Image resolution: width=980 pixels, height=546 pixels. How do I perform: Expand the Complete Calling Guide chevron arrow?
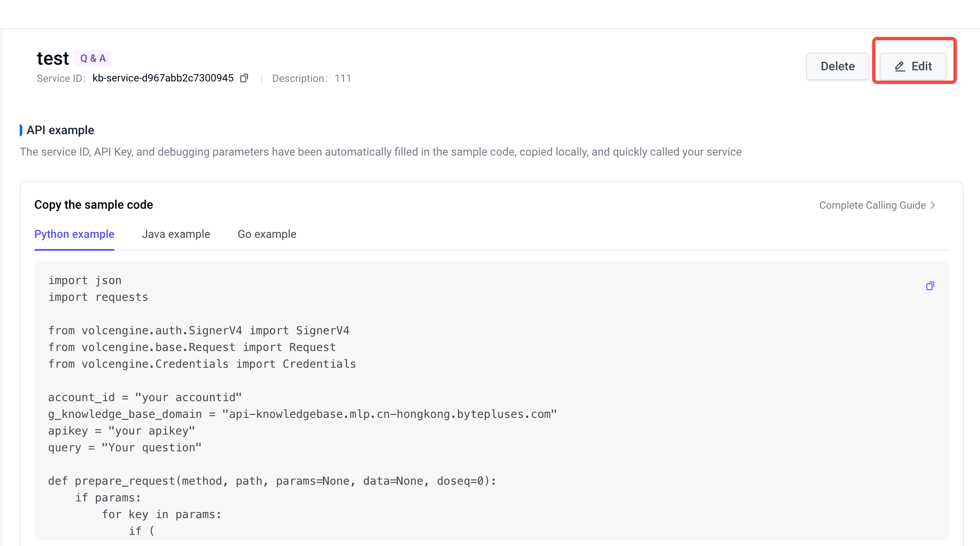point(933,205)
